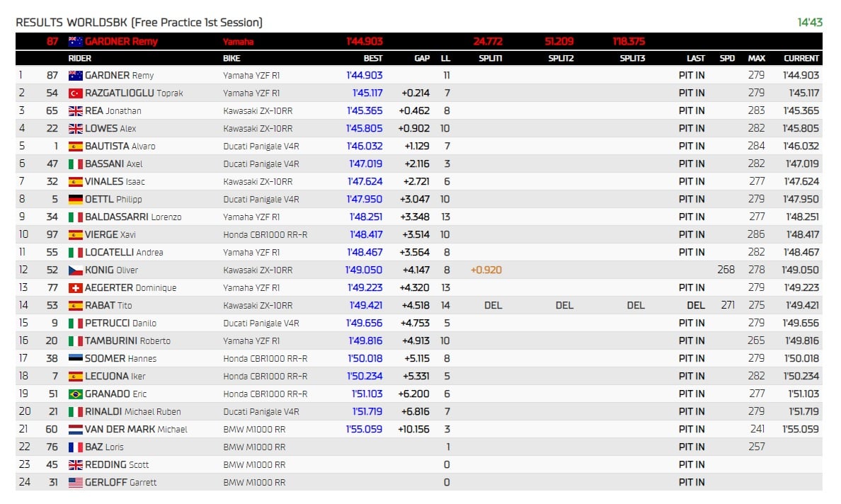Select the GAP column header
Image resolution: width=841 pixels, height=504 pixels.
click(422, 58)
